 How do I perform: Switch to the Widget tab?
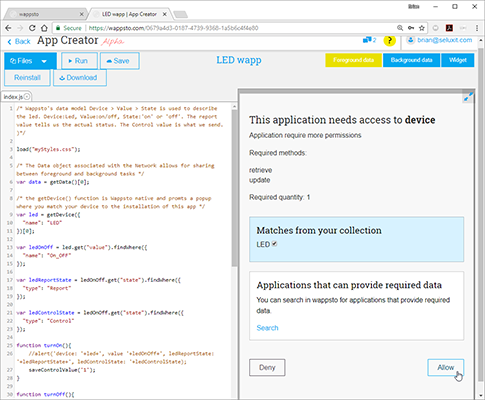pos(458,60)
